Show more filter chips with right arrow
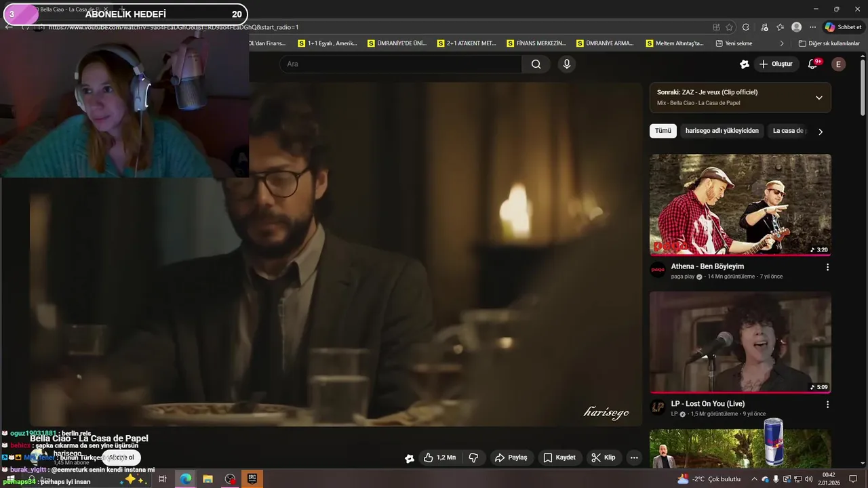The image size is (868, 488). coord(821,131)
